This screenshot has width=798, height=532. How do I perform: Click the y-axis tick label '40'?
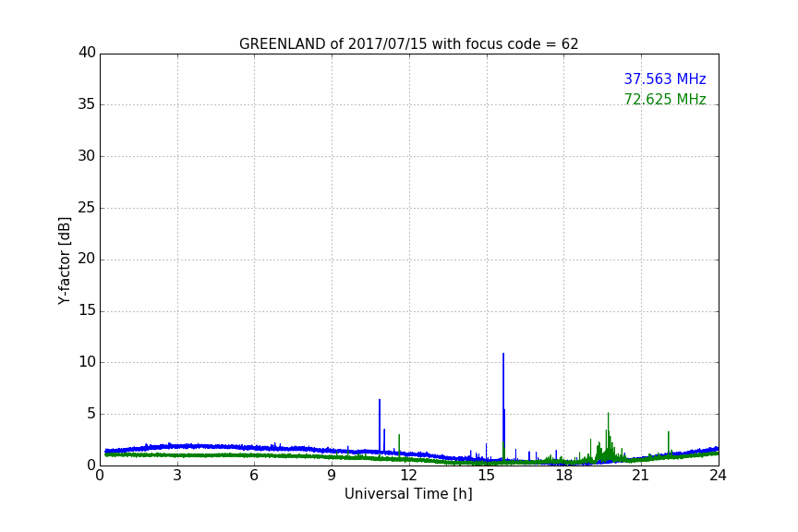(x=87, y=53)
